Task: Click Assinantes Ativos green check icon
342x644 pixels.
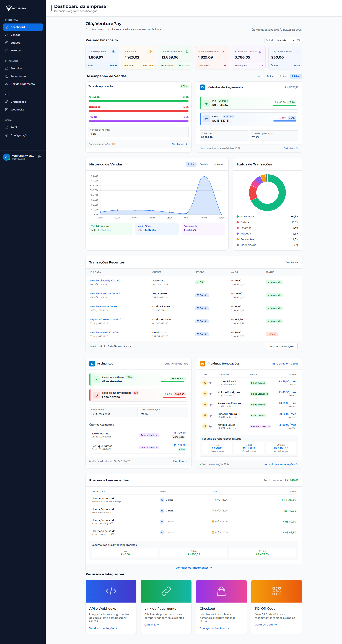Action: click(96, 379)
